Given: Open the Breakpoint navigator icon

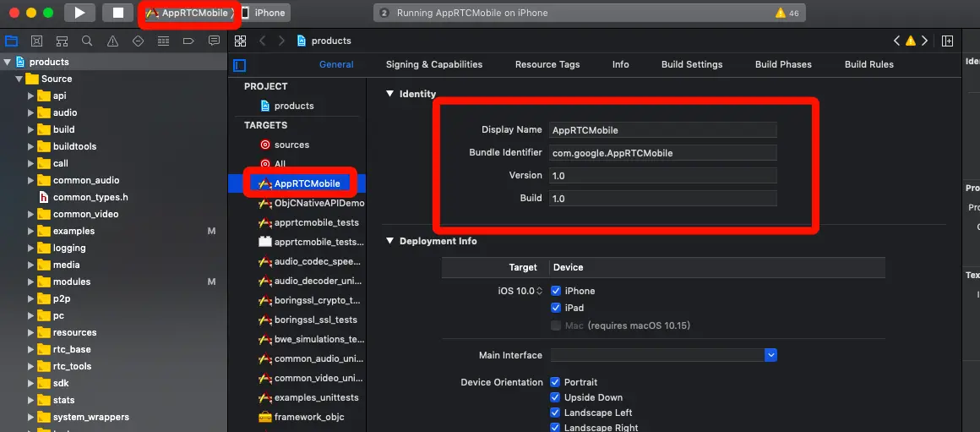Looking at the screenshot, I should coord(188,41).
